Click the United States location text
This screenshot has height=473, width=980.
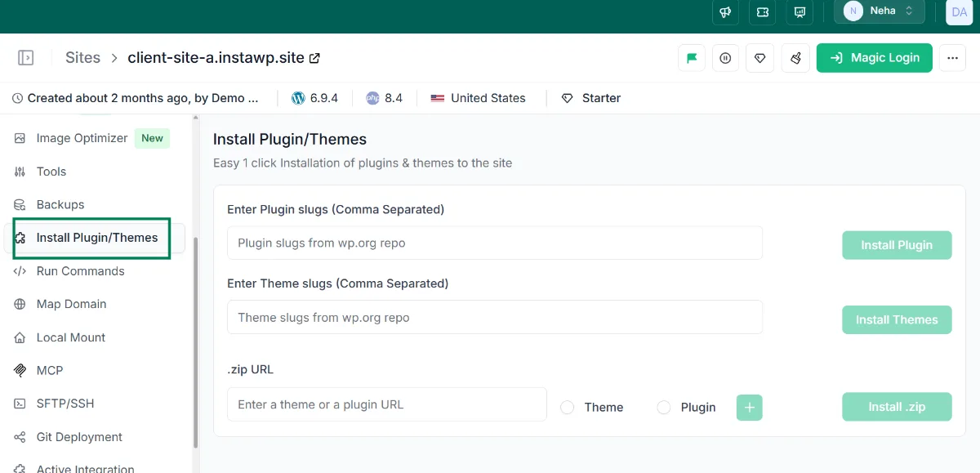(488, 98)
